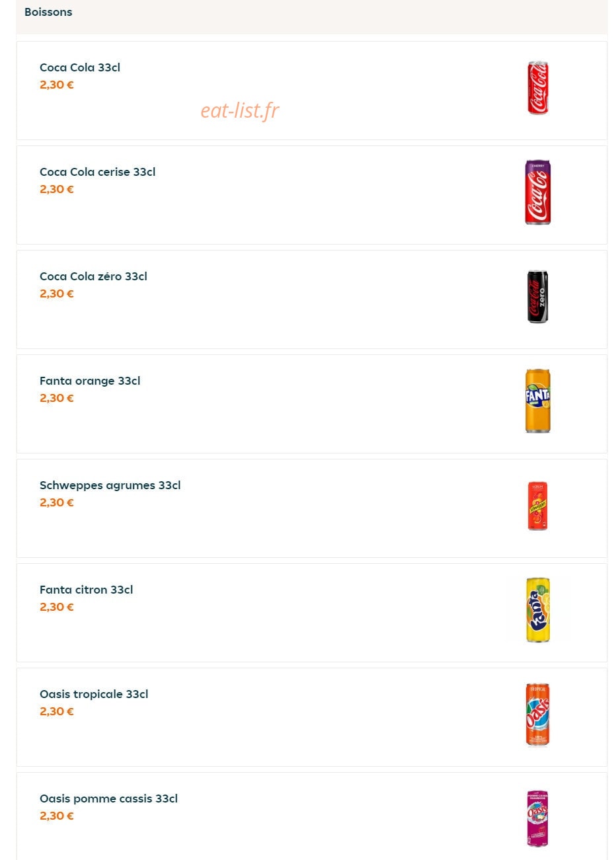616x860 pixels.
Task: Click Oasis tropicale 33cl title
Action: coord(94,694)
